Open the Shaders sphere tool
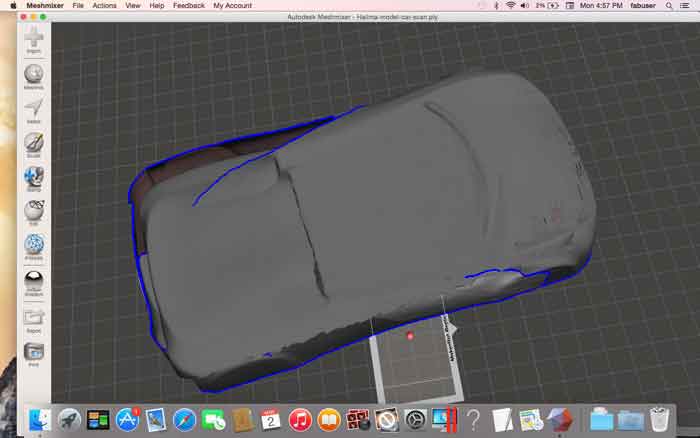700x438 pixels. tap(34, 284)
